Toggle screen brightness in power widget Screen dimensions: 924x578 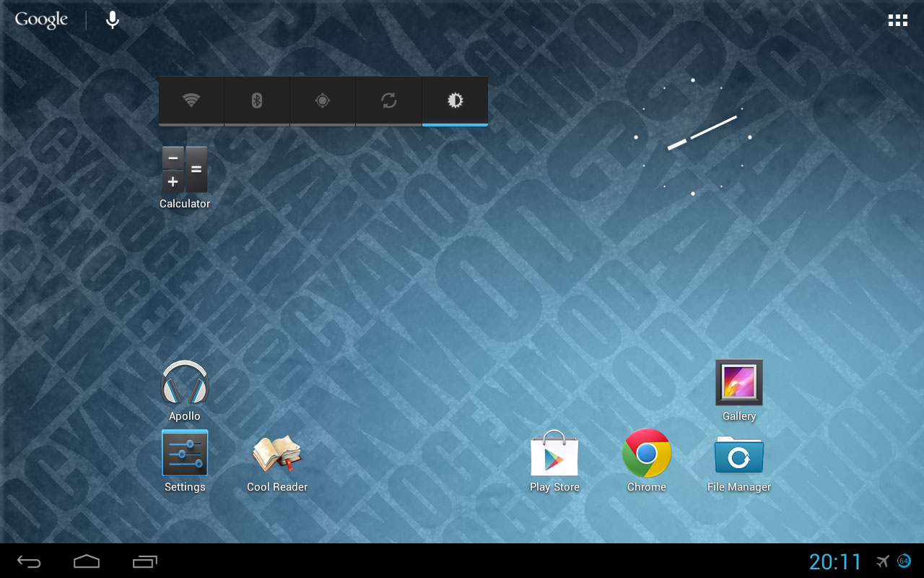[455, 101]
